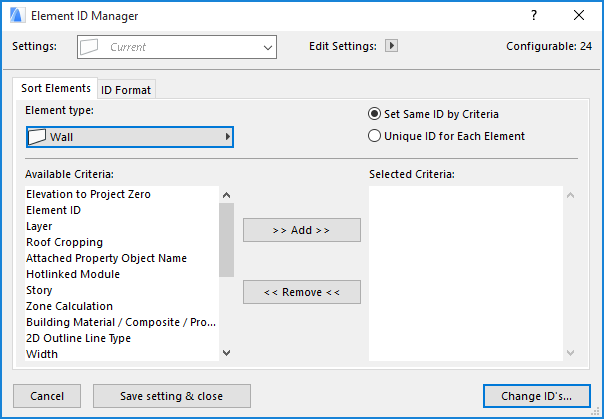Click the wall icon in Element type
604x419 pixels.
coord(37,136)
